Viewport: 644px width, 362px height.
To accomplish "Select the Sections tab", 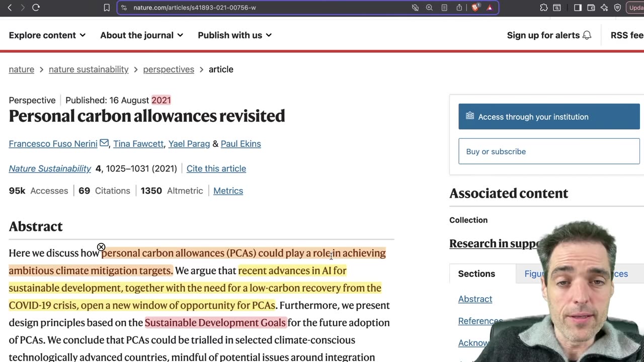I will (x=476, y=274).
